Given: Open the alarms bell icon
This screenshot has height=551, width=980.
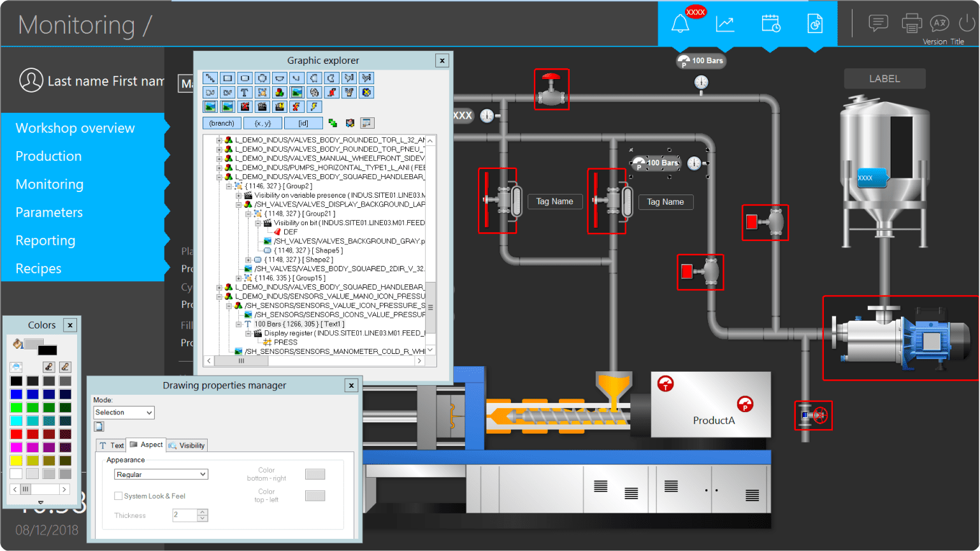Looking at the screenshot, I should (680, 24).
